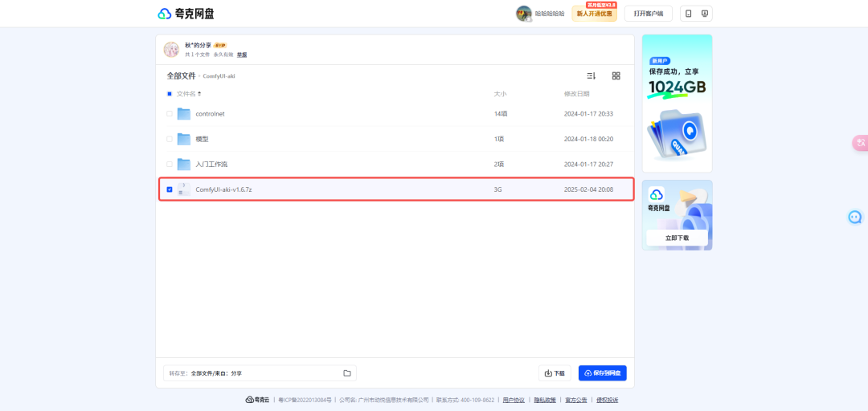Check the 模型 row checkbox
The width and height of the screenshot is (868, 411).
[x=170, y=140]
